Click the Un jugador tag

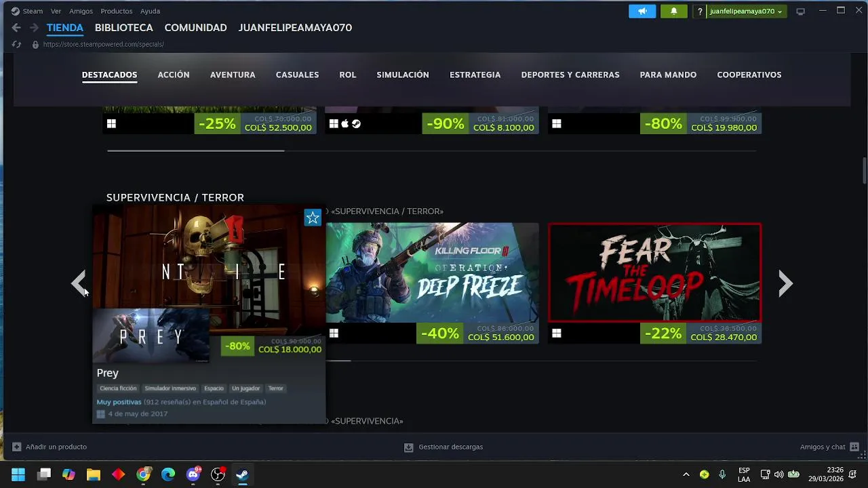[x=245, y=388]
